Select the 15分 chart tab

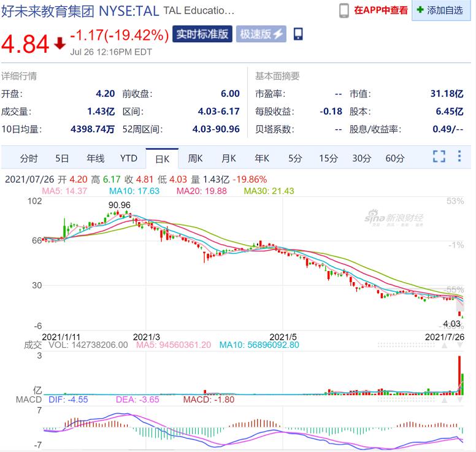click(328, 158)
